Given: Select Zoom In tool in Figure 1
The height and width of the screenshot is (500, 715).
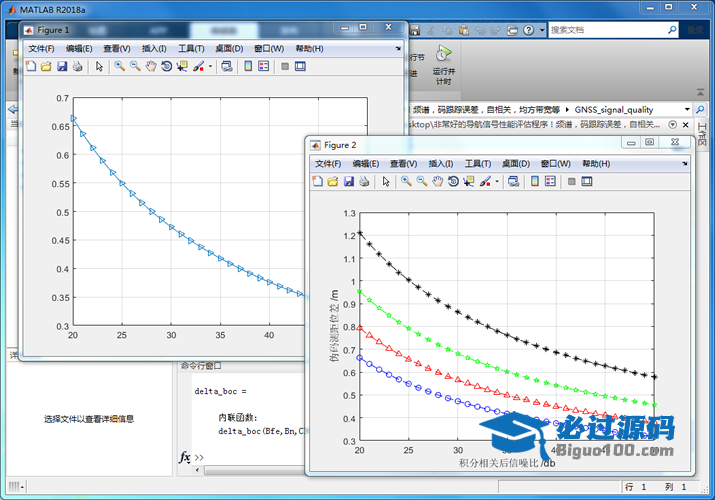Looking at the screenshot, I should 119,67.
